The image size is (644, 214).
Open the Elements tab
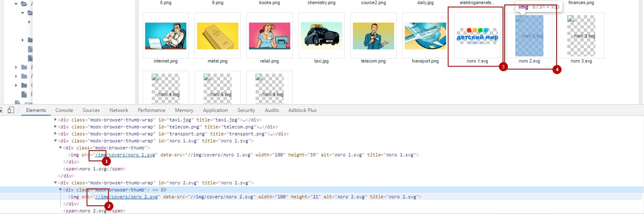tap(35, 110)
